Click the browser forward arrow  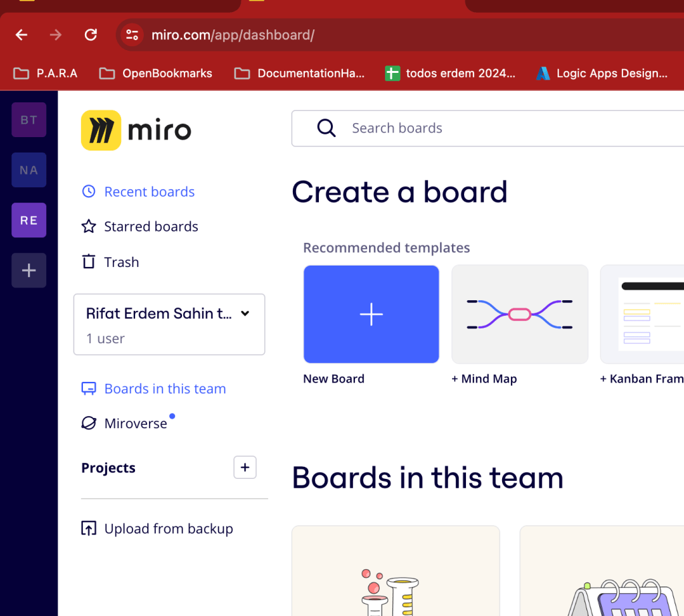(56, 35)
